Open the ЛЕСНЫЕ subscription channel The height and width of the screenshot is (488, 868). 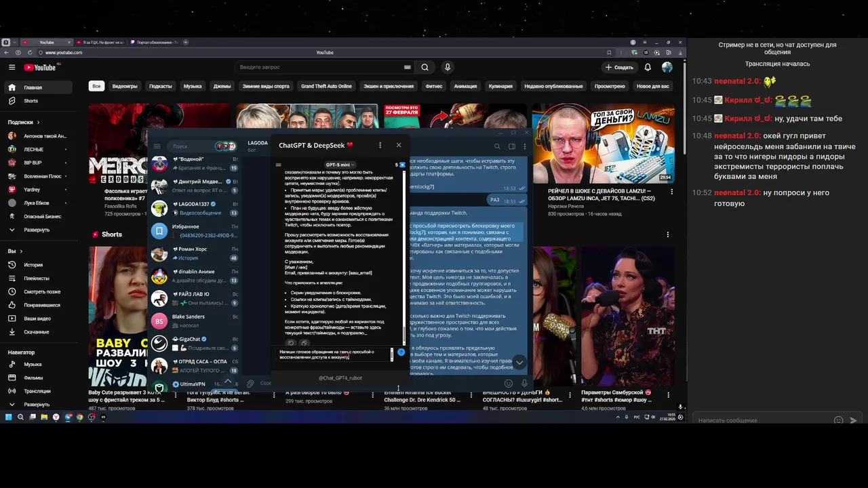pos(37,149)
